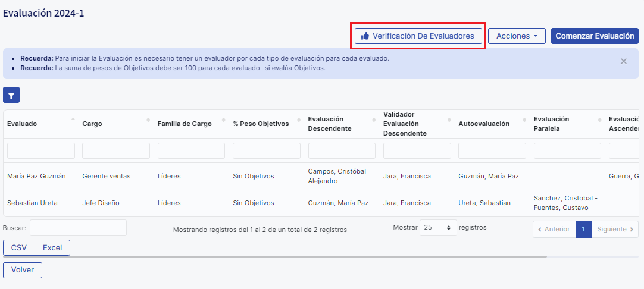Sort by % Peso Objetivos column icon
The height and width of the screenshot is (289, 644).
[298, 120]
